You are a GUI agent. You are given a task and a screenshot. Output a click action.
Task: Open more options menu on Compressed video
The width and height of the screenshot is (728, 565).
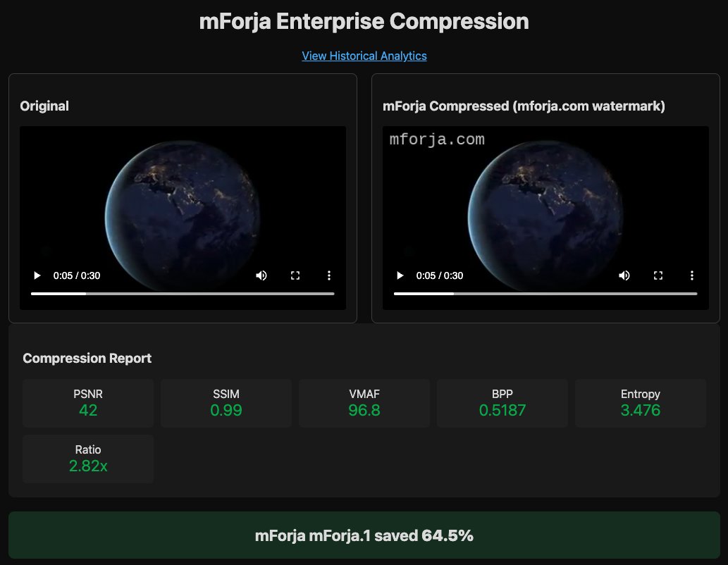(x=692, y=275)
